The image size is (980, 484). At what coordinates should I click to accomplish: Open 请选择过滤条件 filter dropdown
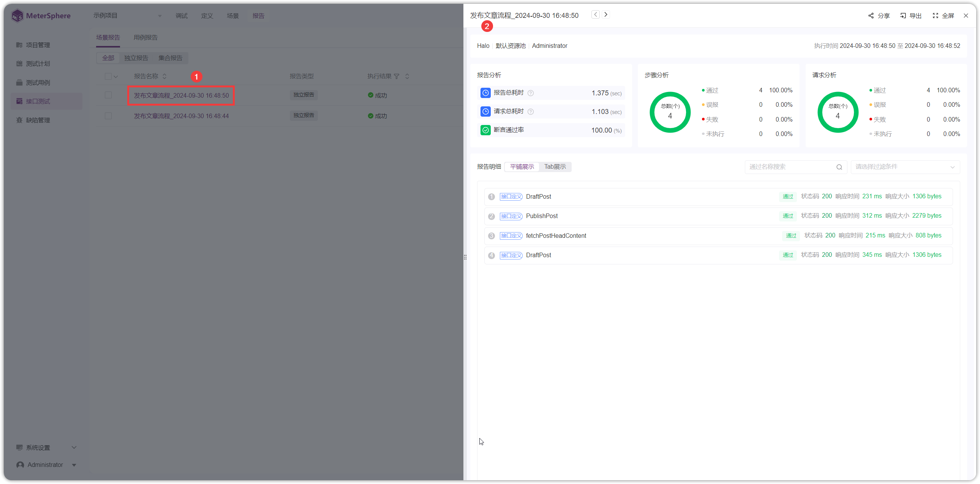coord(905,167)
